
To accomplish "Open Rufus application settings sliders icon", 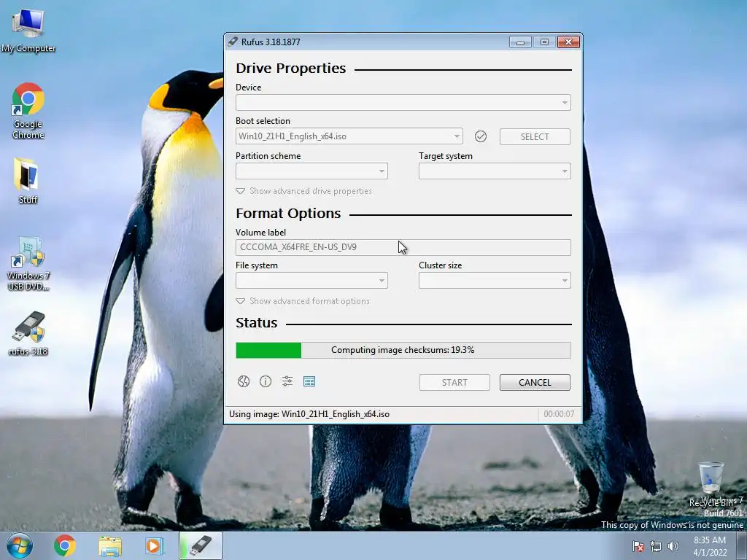I will click(x=287, y=381).
